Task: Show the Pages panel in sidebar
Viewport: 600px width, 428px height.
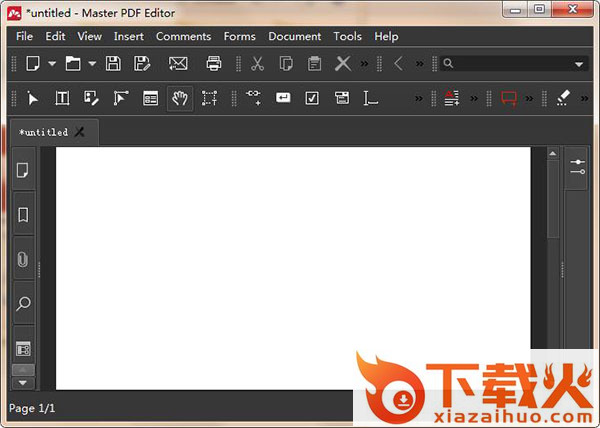Action: (x=23, y=170)
